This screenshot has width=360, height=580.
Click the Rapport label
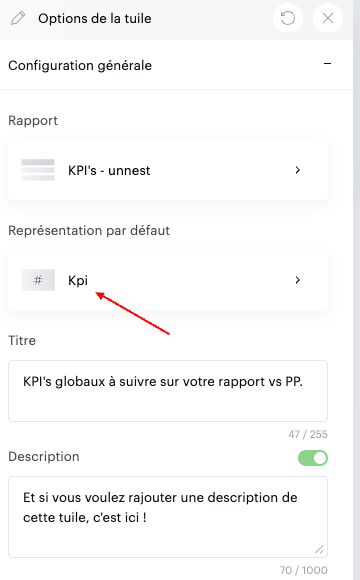point(33,121)
